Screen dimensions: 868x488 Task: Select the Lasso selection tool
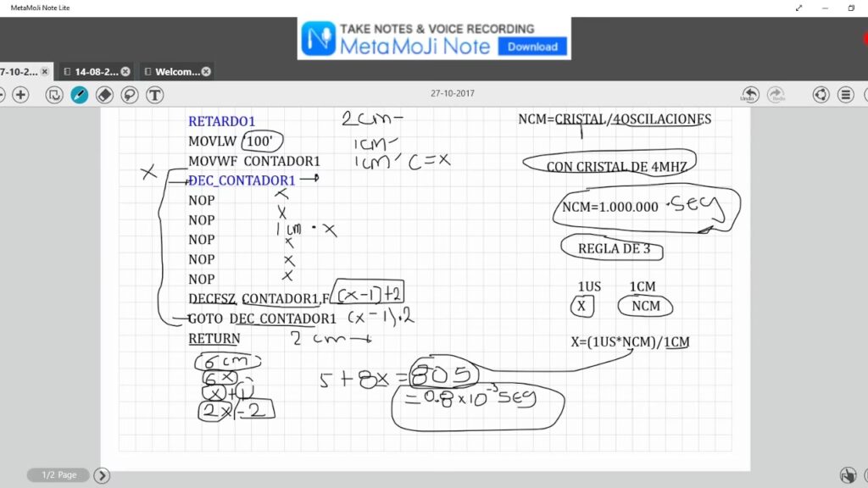[x=130, y=95]
